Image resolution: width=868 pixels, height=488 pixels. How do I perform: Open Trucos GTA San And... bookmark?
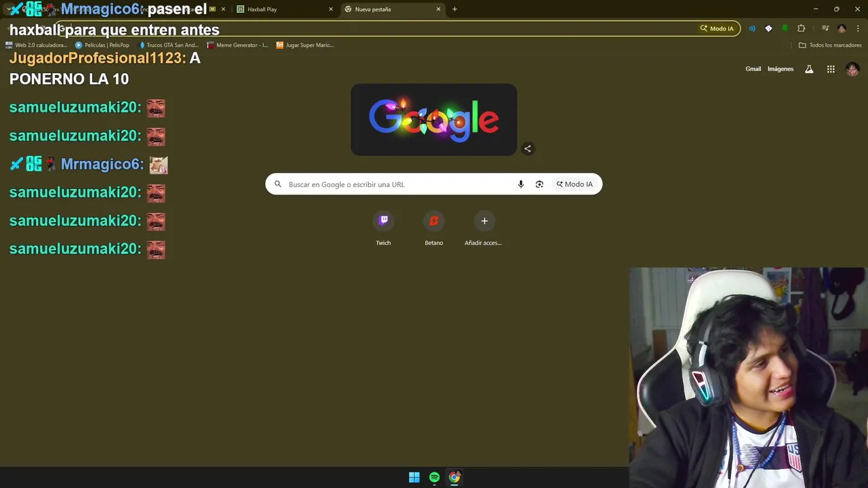coord(168,45)
